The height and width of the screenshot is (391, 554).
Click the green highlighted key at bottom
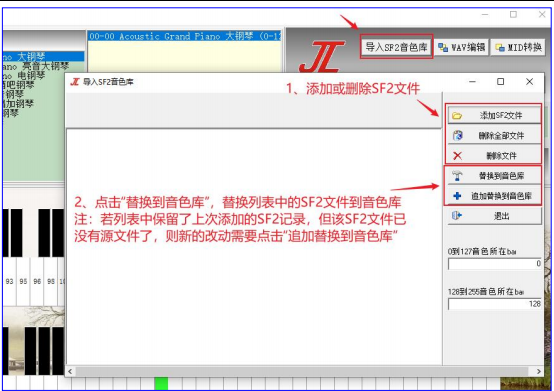[161, 383]
